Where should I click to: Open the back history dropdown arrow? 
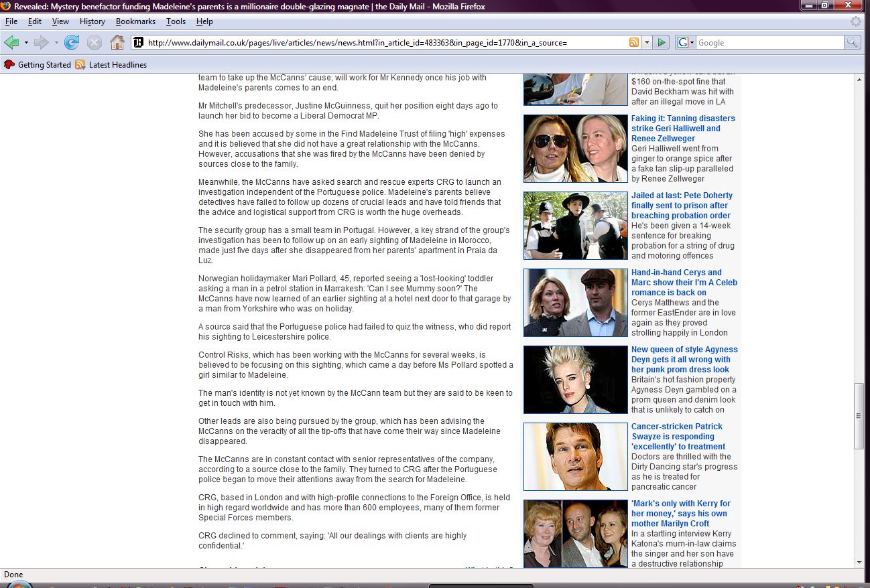coord(26,43)
